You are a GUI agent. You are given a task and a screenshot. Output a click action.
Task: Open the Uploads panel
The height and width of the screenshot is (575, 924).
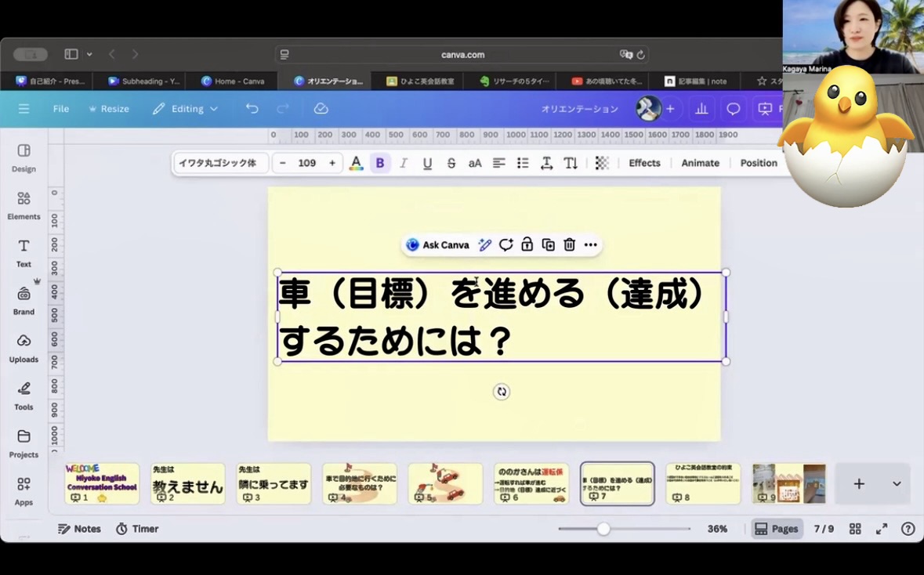coord(24,348)
